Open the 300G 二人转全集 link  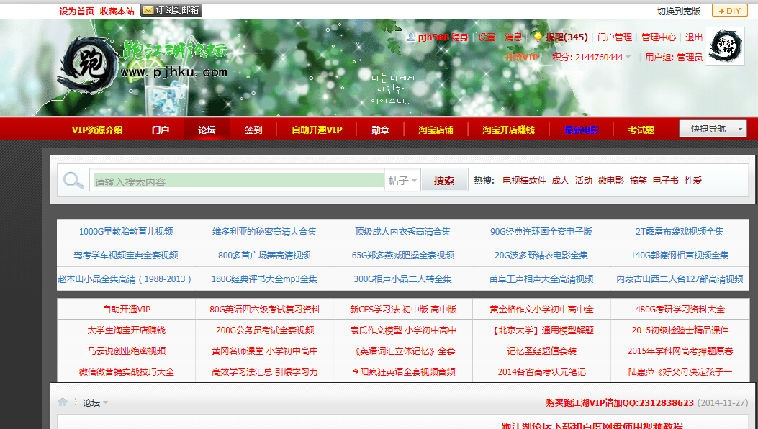[x=403, y=279]
